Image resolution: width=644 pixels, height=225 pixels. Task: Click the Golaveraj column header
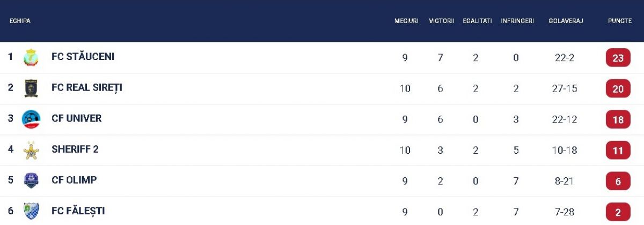566,21
